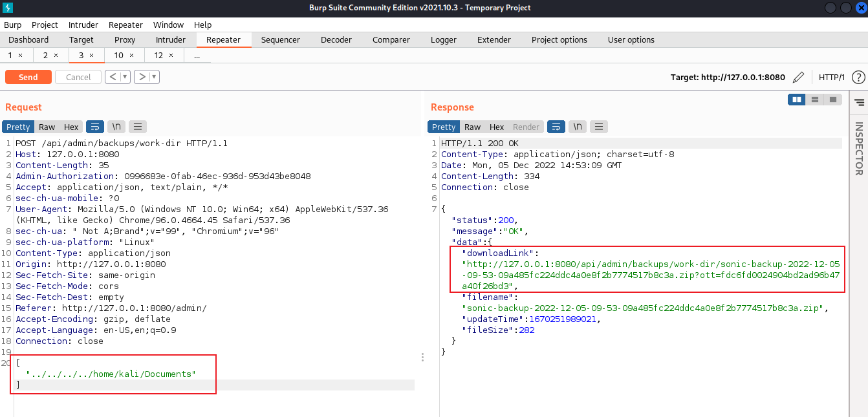The width and height of the screenshot is (868, 417).
Task: Show the Hex view of the Request
Action: (71, 127)
